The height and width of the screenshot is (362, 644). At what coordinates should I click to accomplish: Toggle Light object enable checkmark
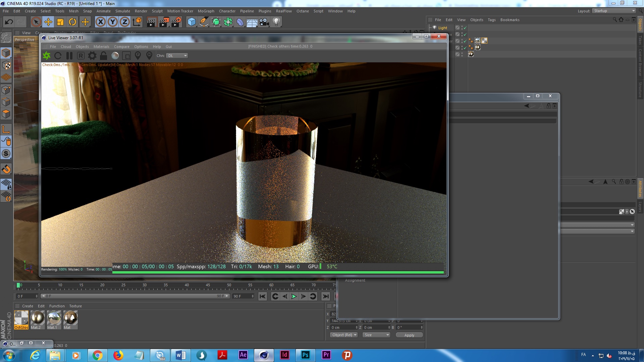click(x=465, y=28)
